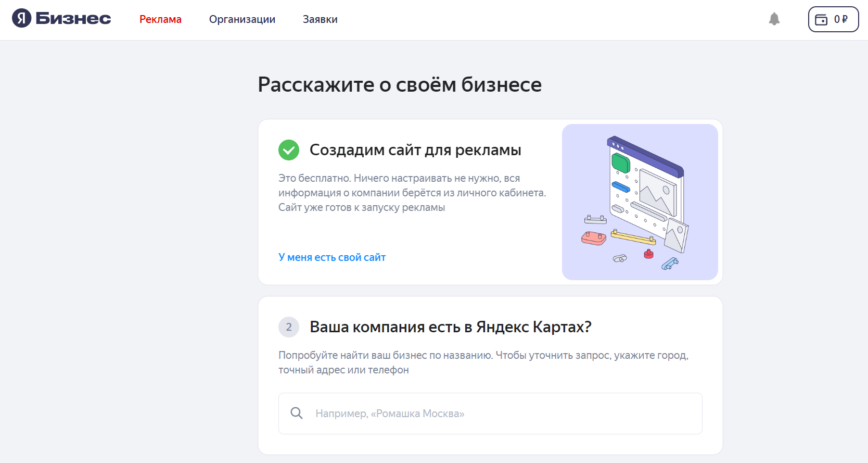Click the "Бизнес" logo wordmark
The height and width of the screenshot is (463, 868).
(x=73, y=19)
